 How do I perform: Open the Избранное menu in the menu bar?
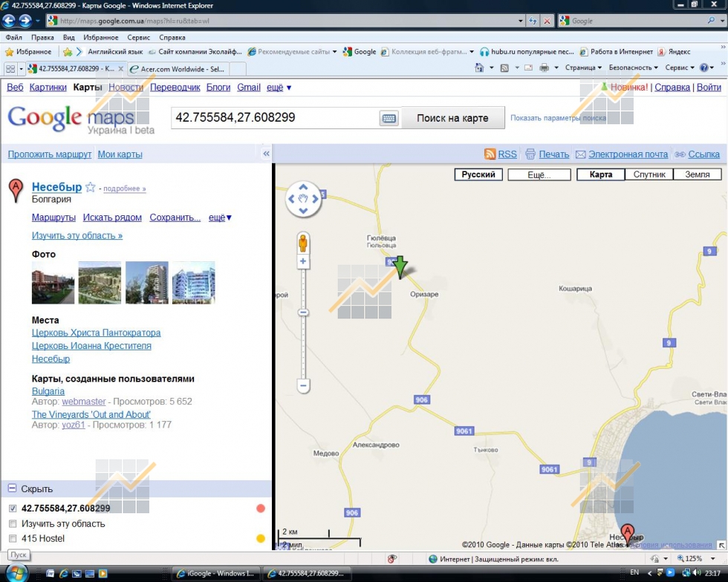[101, 37]
